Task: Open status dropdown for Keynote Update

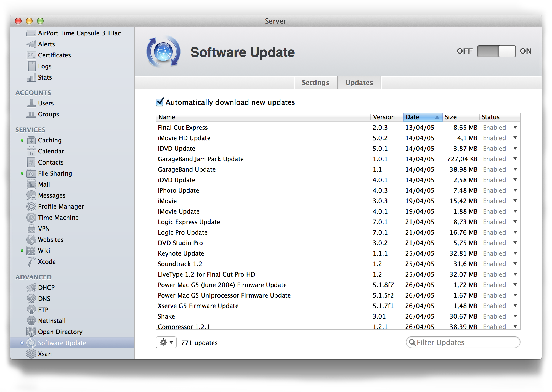Action: coord(515,253)
